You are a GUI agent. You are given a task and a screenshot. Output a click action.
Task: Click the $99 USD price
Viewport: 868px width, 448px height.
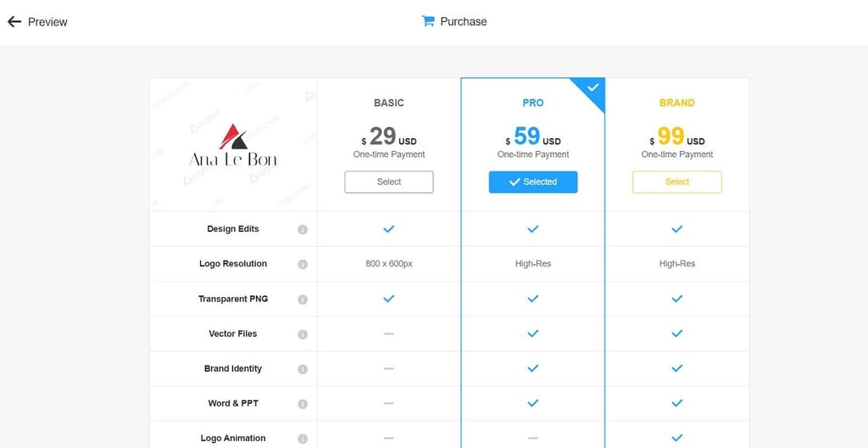point(677,137)
